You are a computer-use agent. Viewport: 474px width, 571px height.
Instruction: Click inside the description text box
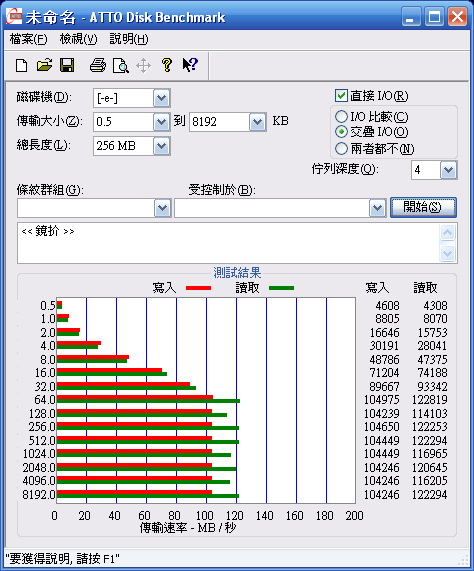229,243
